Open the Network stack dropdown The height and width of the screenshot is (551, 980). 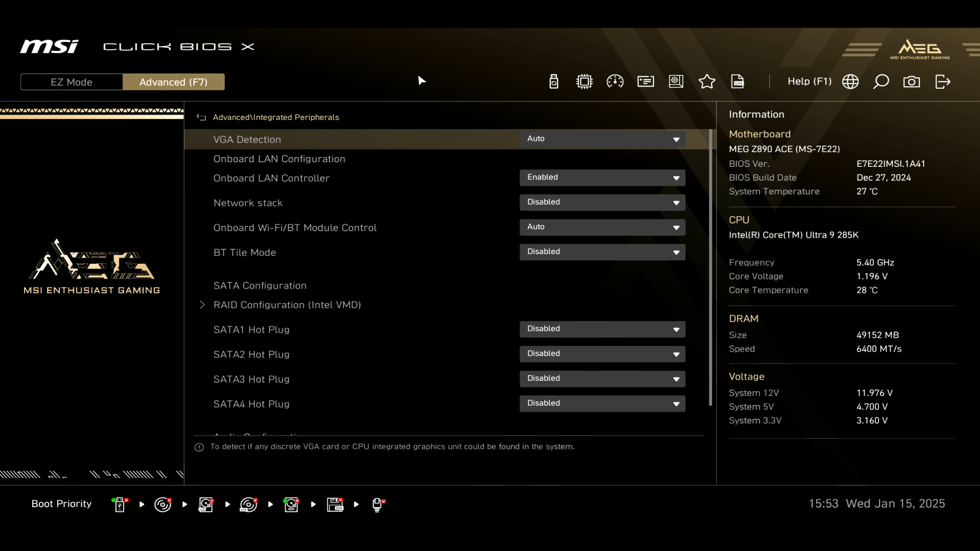[x=602, y=203]
